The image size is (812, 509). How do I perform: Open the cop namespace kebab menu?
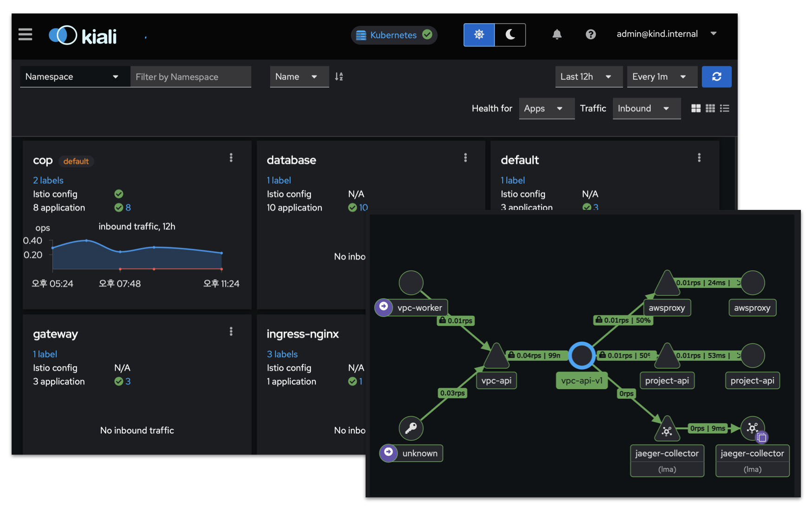[x=231, y=157]
